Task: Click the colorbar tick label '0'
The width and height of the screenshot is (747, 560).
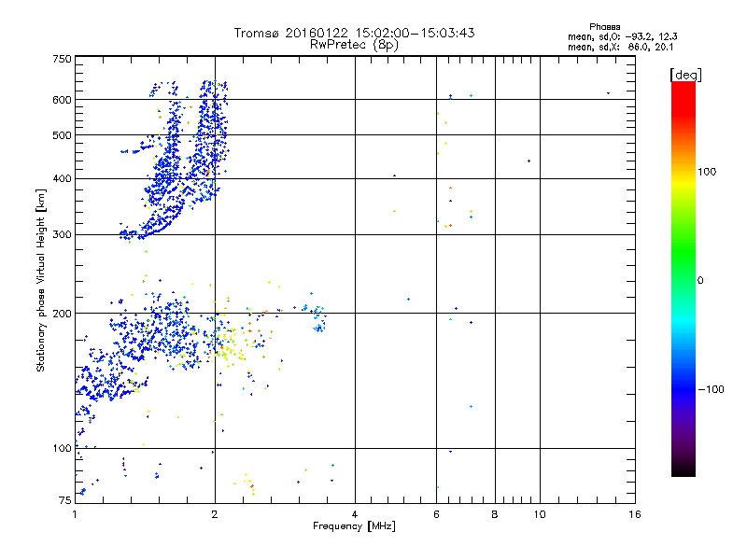Action: (x=700, y=281)
